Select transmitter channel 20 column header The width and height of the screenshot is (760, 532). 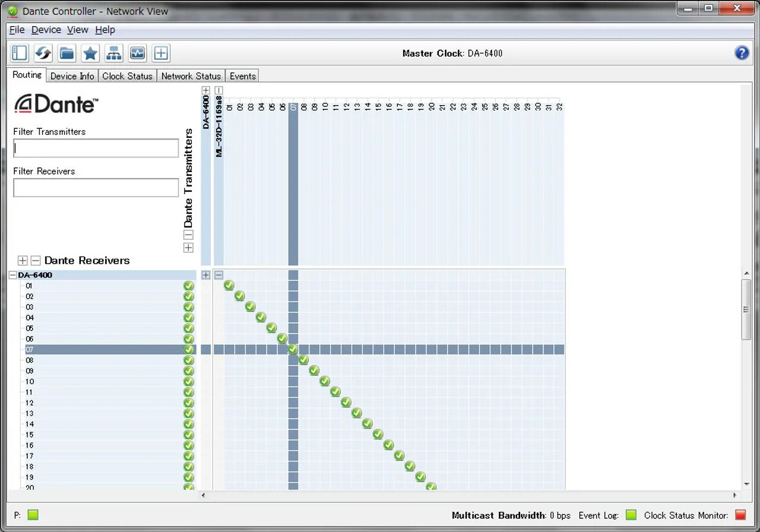click(432, 107)
